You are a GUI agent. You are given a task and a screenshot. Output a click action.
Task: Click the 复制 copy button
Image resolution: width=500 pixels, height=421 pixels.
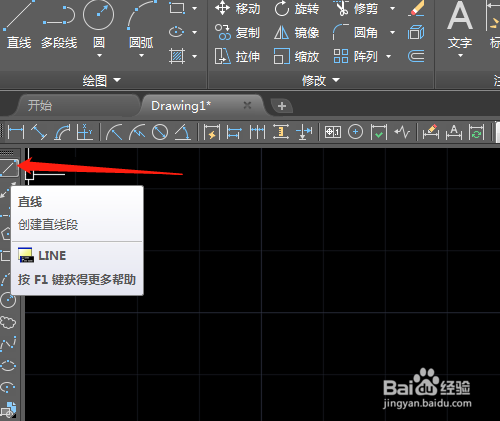point(237,32)
